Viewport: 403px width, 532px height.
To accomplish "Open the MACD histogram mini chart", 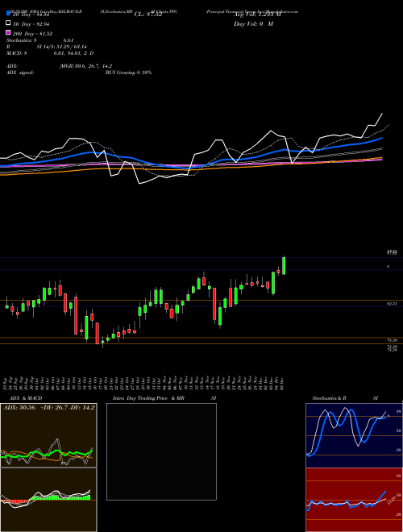I will coord(48,500).
